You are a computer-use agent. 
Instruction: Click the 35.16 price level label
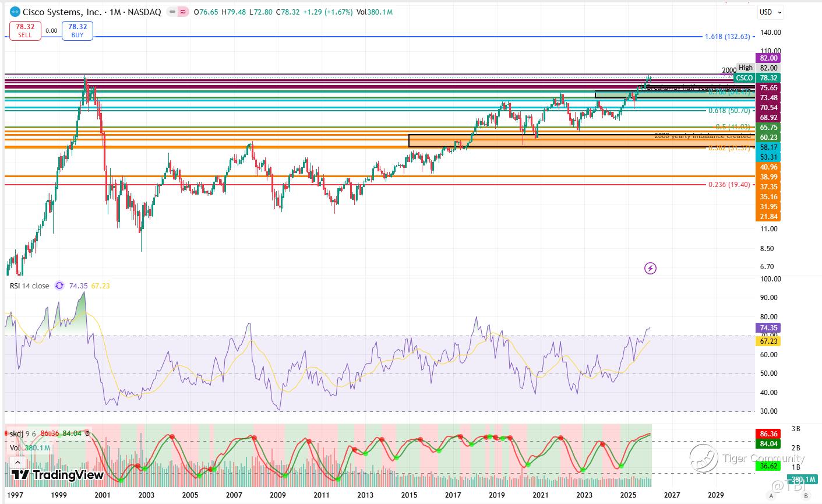767,197
